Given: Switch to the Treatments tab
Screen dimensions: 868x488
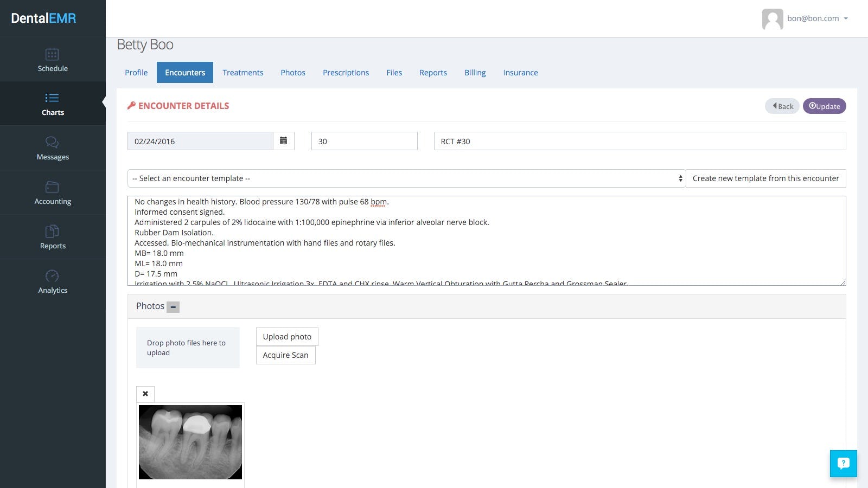Looking at the screenshot, I should (242, 72).
